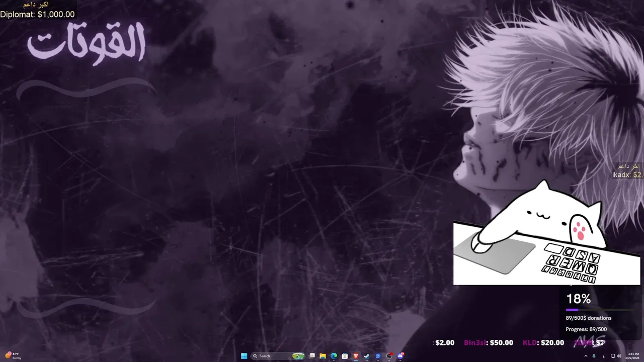This screenshot has height=362, width=644.
Task: Open Steam from the taskbar
Action: pos(367,356)
